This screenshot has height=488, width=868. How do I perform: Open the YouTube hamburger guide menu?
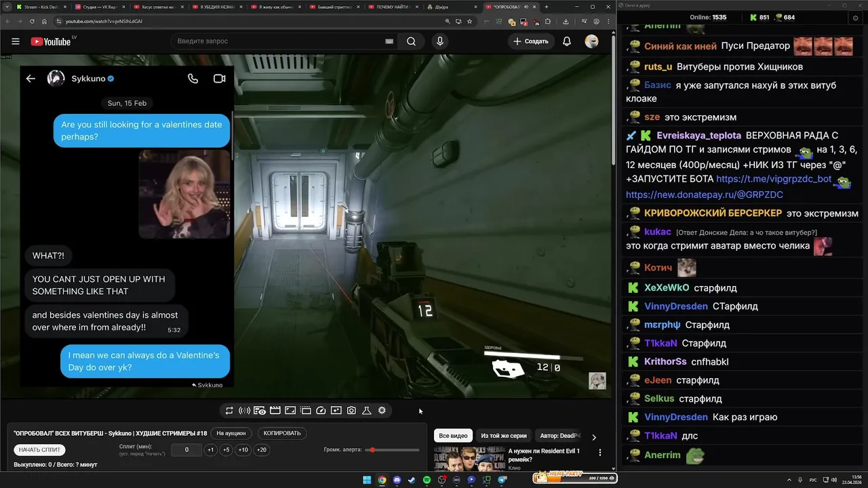click(16, 41)
